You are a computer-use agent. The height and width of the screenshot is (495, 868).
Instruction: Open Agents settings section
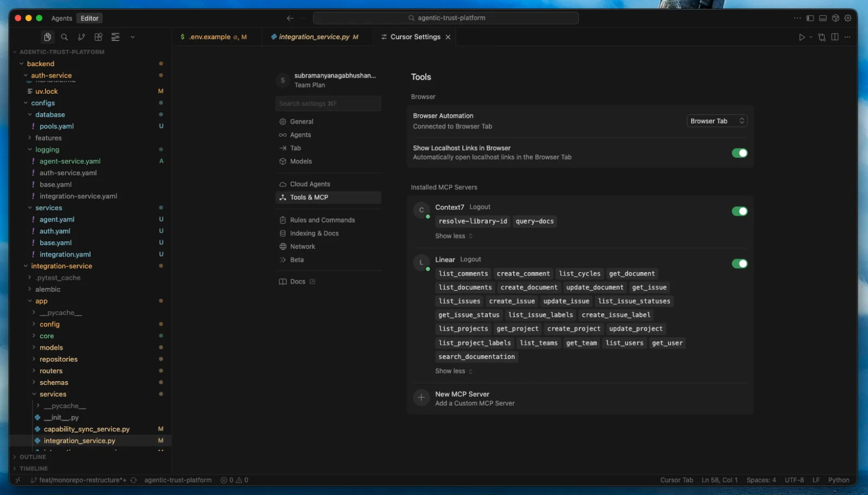(x=328, y=135)
